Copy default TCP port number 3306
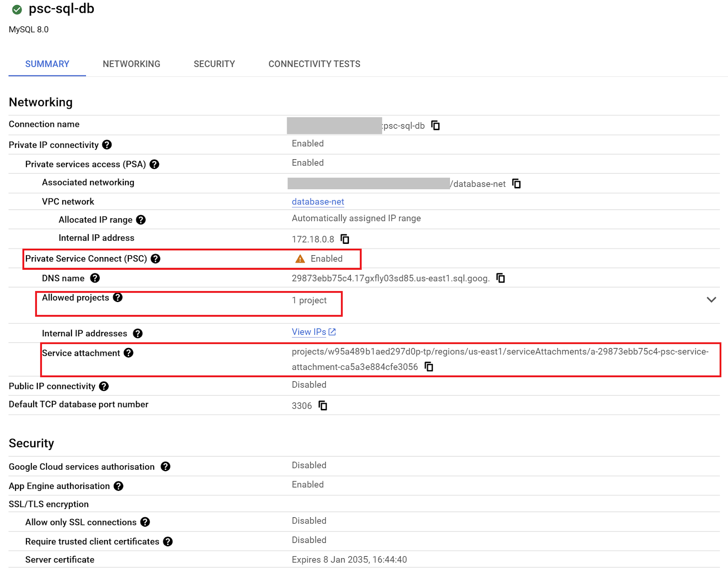This screenshot has height=575, width=728. click(323, 406)
